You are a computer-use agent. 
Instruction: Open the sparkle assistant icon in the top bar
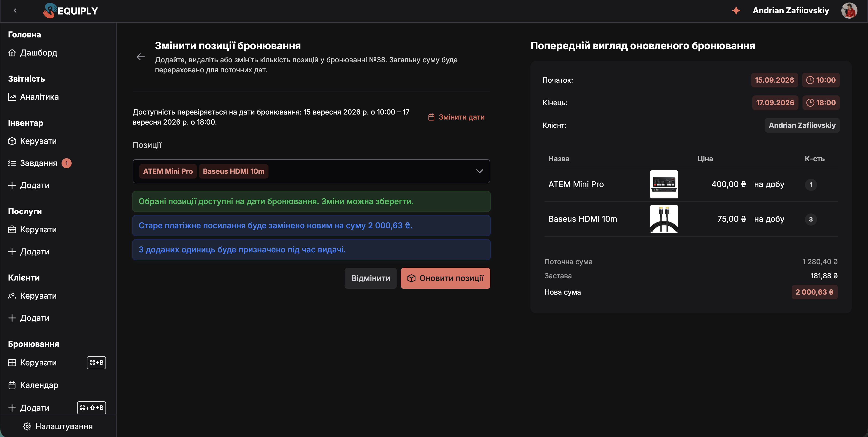coord(736,11)
